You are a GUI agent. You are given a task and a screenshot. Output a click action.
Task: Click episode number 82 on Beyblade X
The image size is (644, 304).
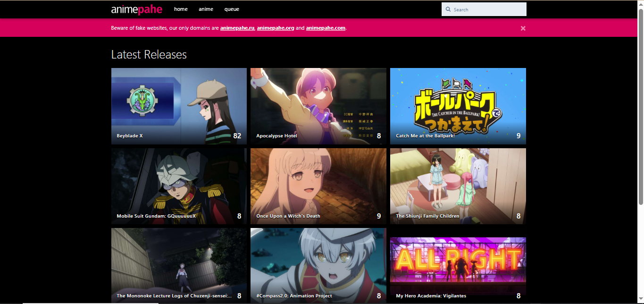(237, 136)
